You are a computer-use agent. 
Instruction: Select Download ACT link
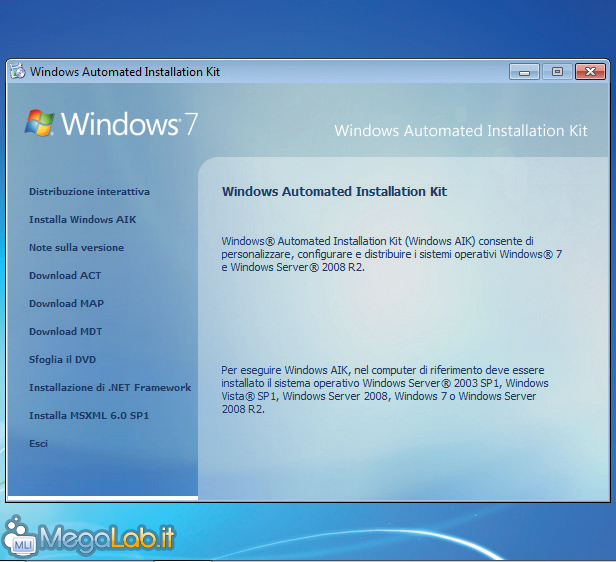[65, 276]
